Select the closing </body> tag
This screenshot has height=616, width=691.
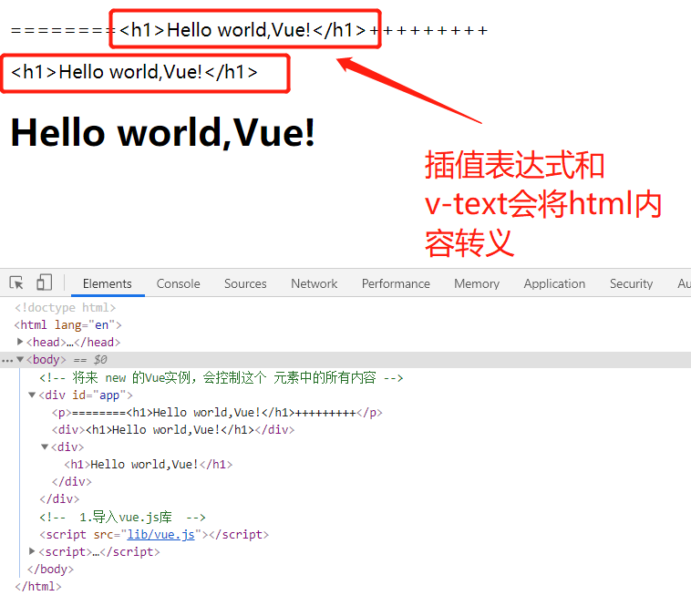tap(50, 570)
